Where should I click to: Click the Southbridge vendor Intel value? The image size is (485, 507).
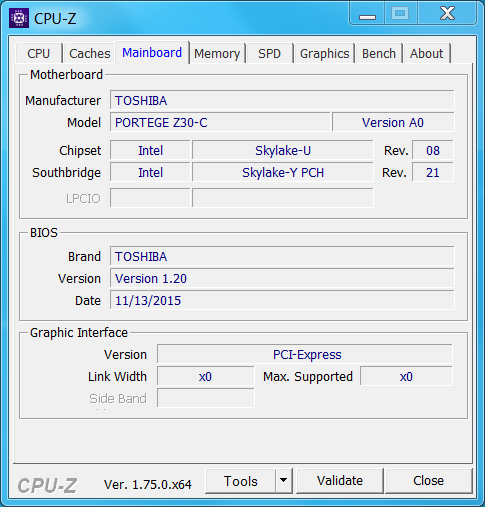pos(150,172)
